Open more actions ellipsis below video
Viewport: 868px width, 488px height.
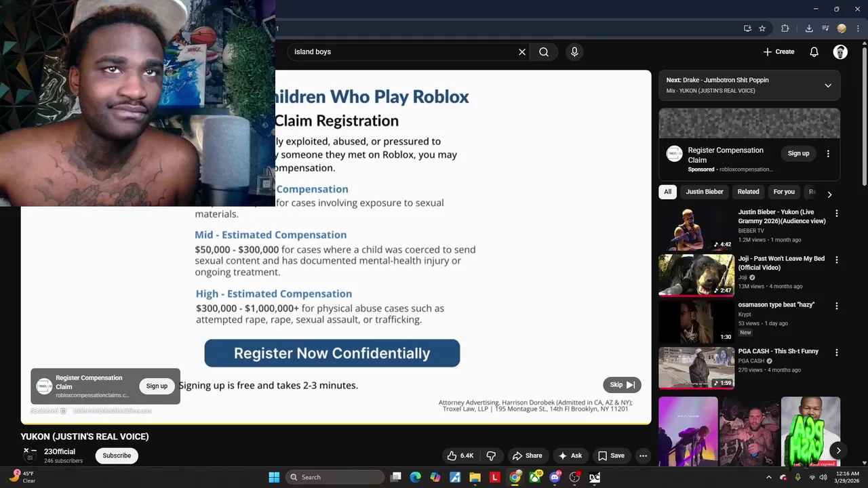[643, 455]
